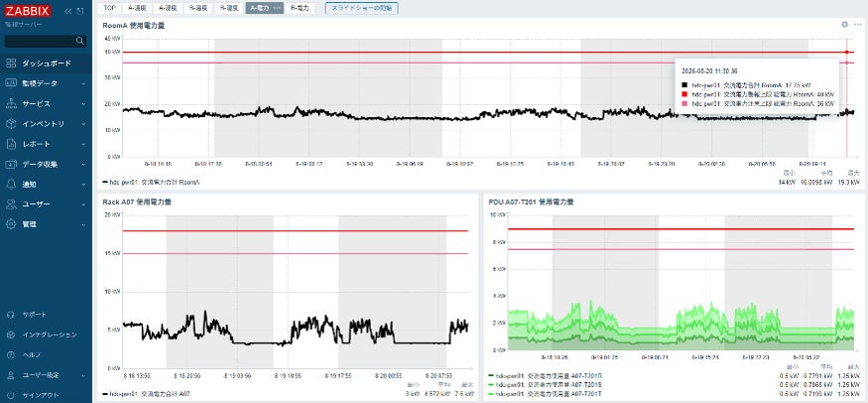Open the ヘルプ help link
The image size is (868, 403).
coord(46,354)
